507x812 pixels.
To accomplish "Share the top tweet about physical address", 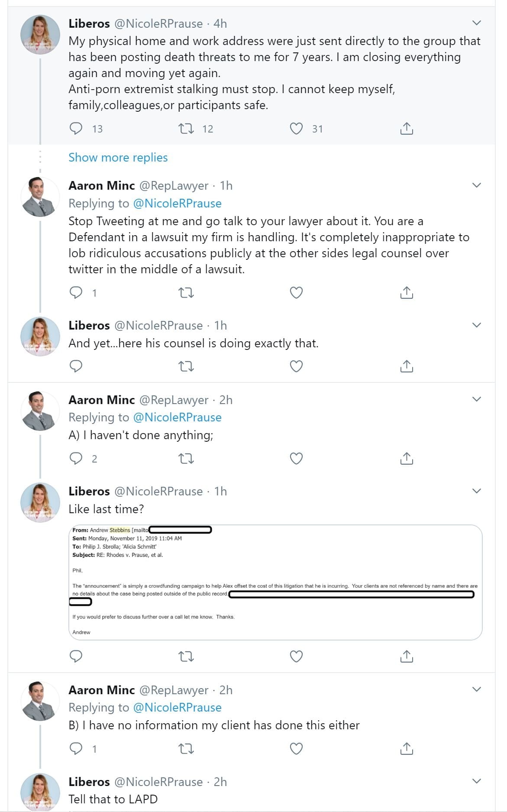I will pos(407,129).
